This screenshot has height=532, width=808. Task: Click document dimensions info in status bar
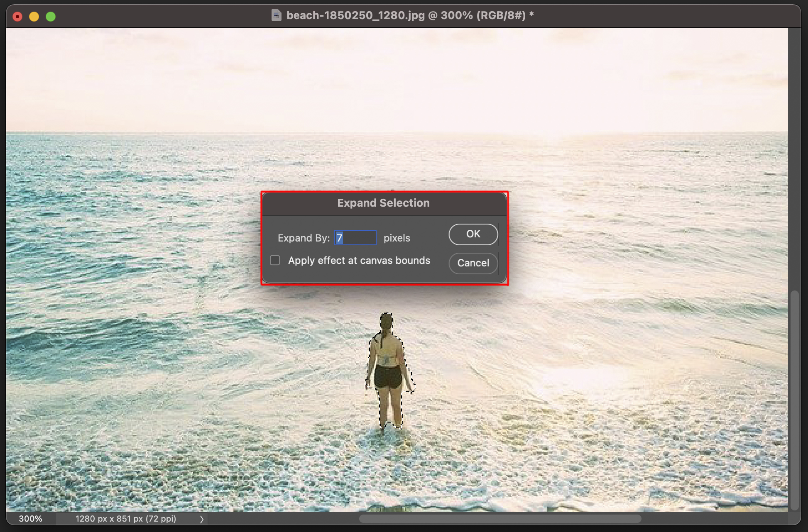[125, 519]
